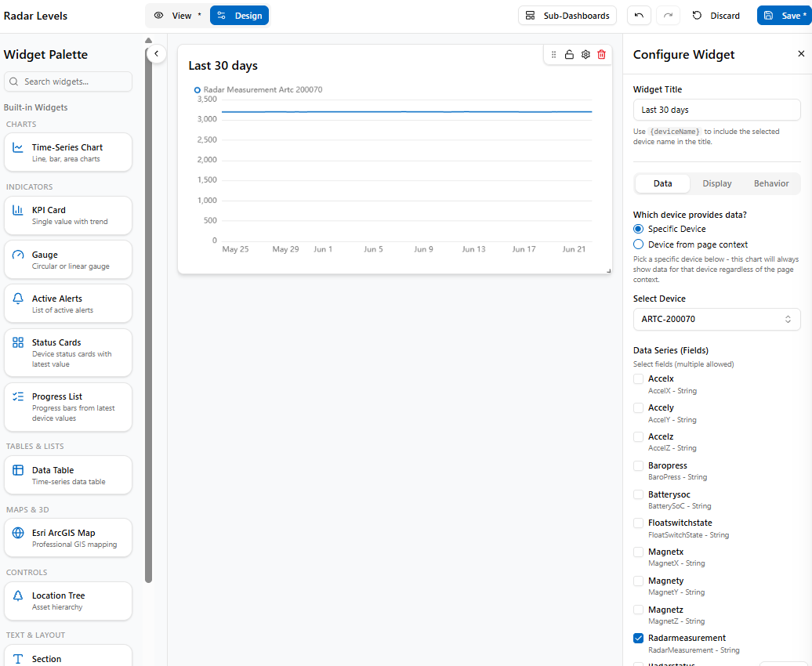Click the undo arrow button
812x666 pixels.
point(639,16)
